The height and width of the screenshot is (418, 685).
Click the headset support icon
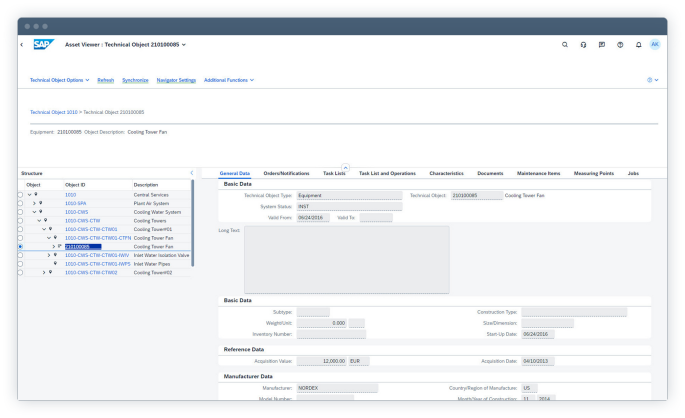tap(583, 45)
